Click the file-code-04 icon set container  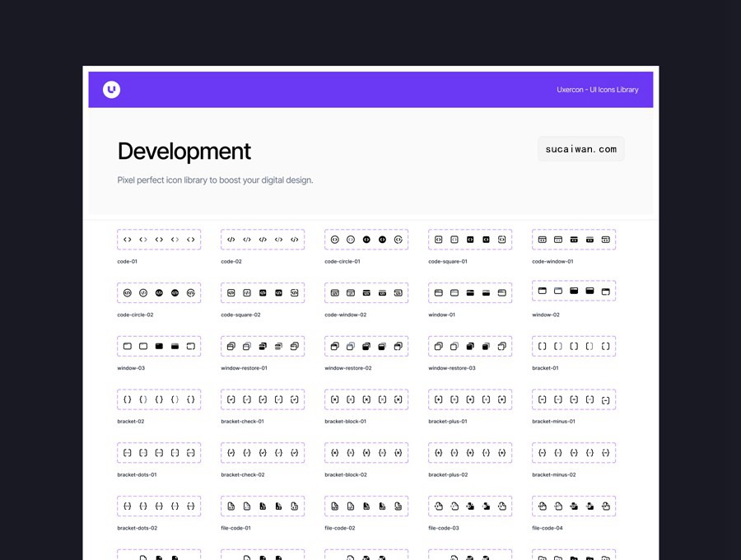(574, 506)
